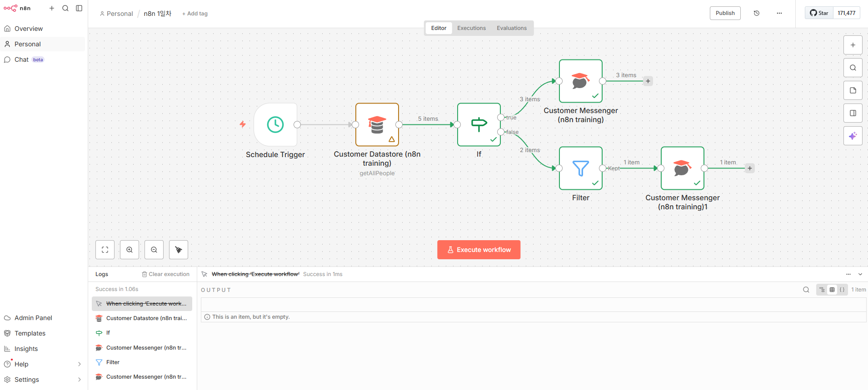The image size is (868, 390).
Task: Open Overview in the sidebar
Action: click(x=43, y=29)
